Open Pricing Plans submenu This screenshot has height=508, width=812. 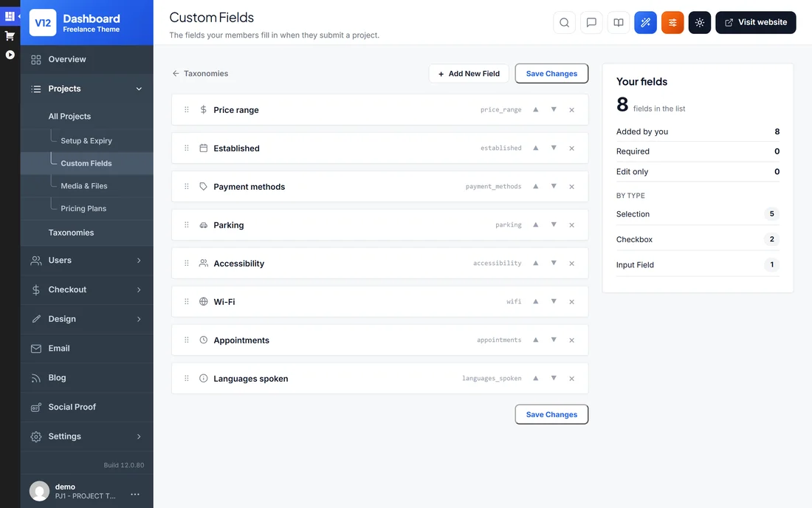coord(83,208)
